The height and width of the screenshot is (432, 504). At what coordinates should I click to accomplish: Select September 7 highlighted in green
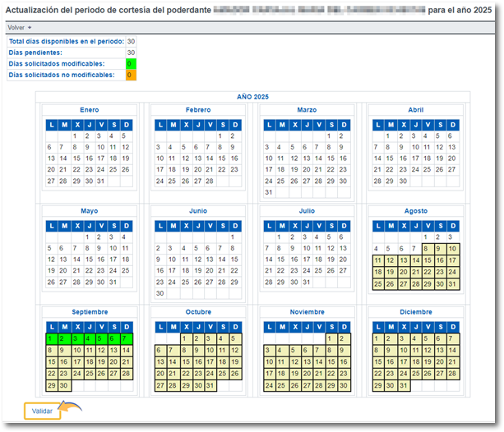[x=125, y=338]
